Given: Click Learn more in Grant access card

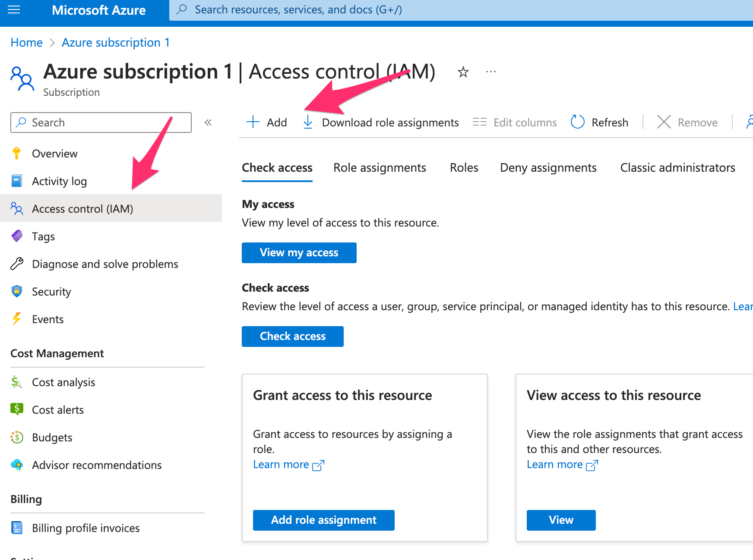Looking at the screenshot, I should pyautogui.click(x=281, y=464).
